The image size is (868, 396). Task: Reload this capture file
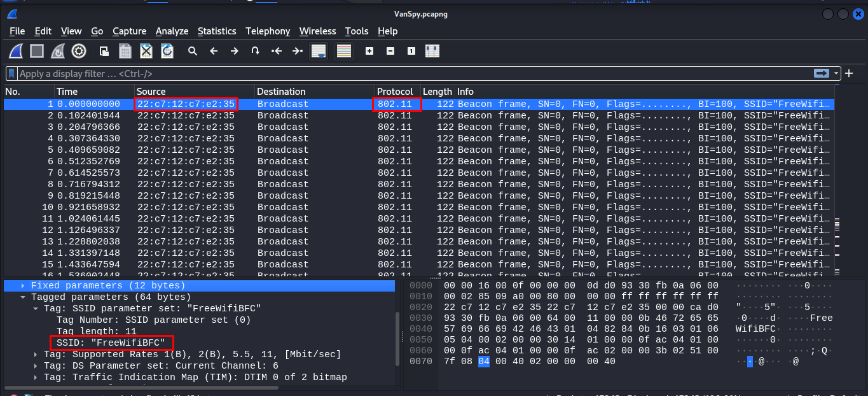click(167, 51)
